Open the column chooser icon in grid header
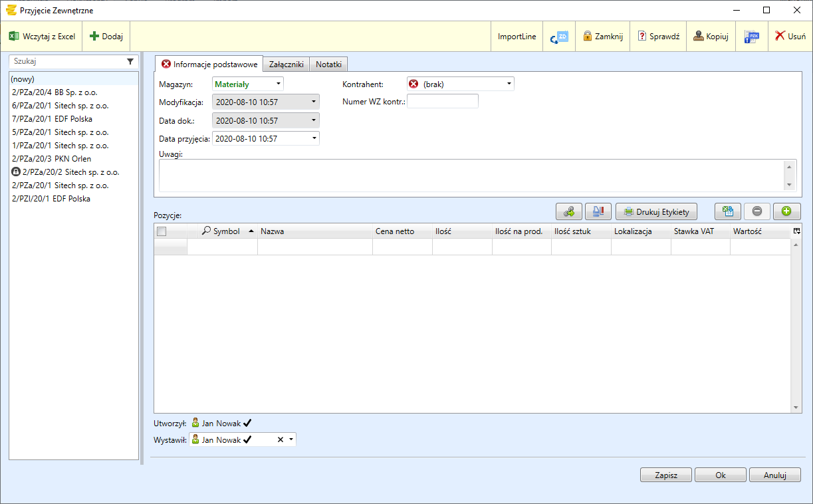 coord(796,231)
